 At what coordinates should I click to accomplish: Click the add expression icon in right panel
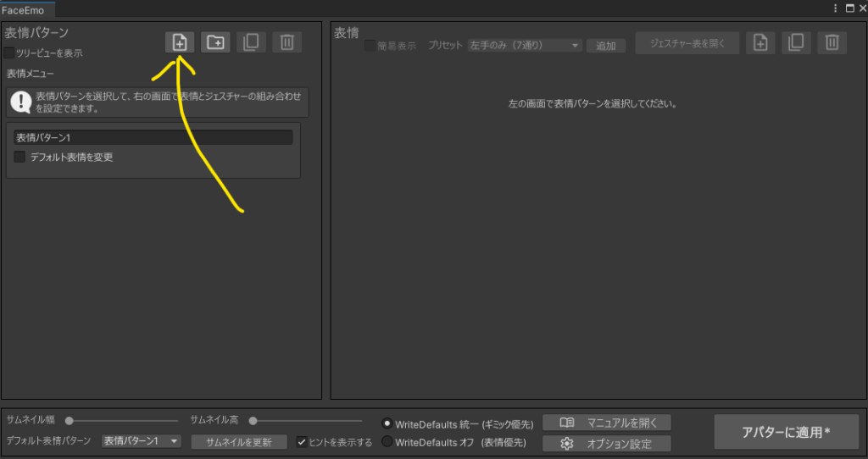760,43
